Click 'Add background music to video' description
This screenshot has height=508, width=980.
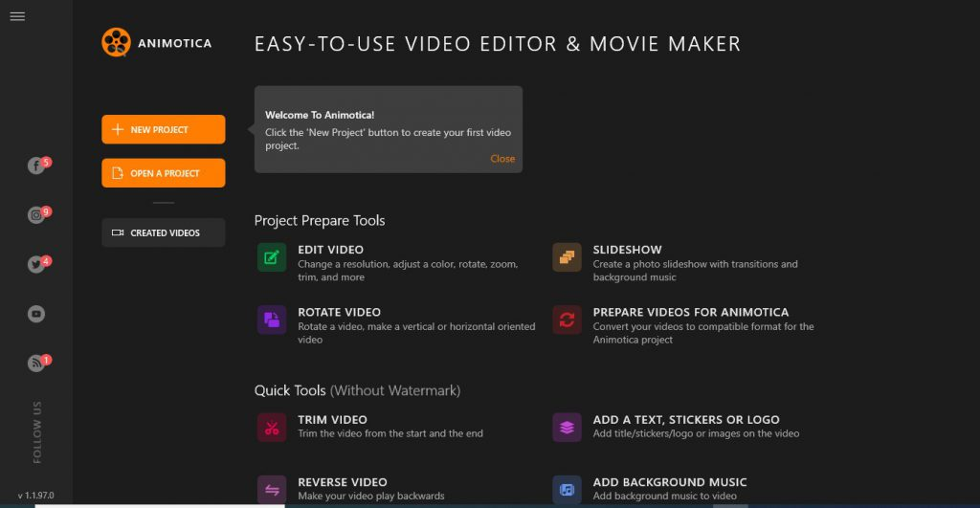coord(664,497)
